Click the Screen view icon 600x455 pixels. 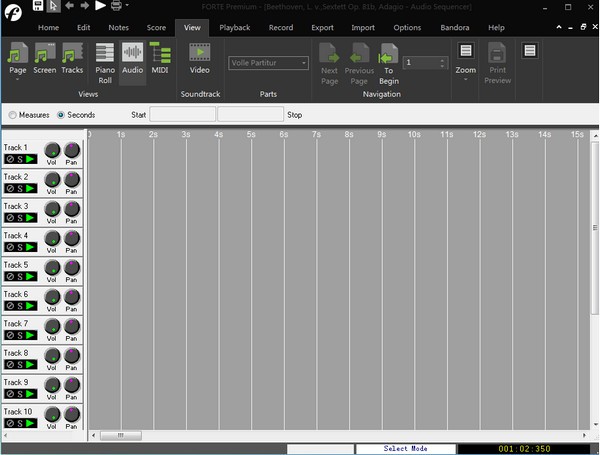(45, 60)
